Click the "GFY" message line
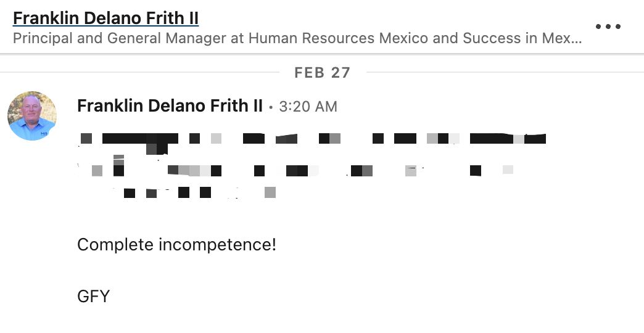Screen dimensions: 644x333 (93, 297)
